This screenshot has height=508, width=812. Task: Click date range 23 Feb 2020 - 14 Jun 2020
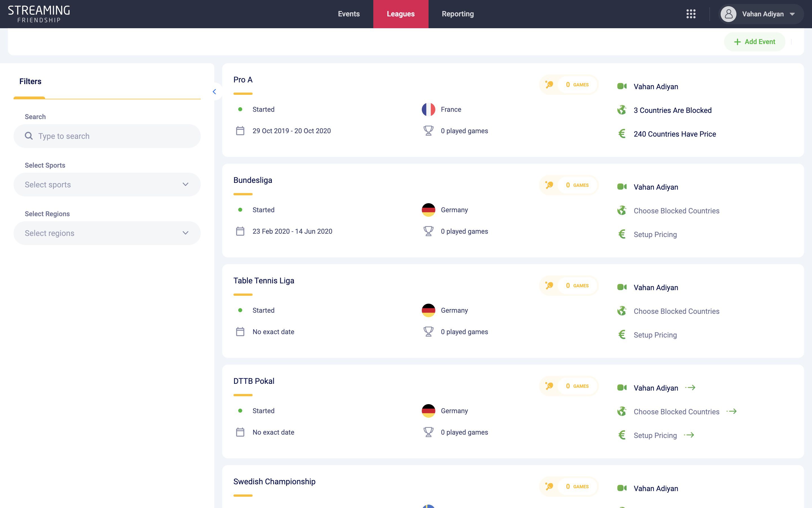[x=292, y=231]
